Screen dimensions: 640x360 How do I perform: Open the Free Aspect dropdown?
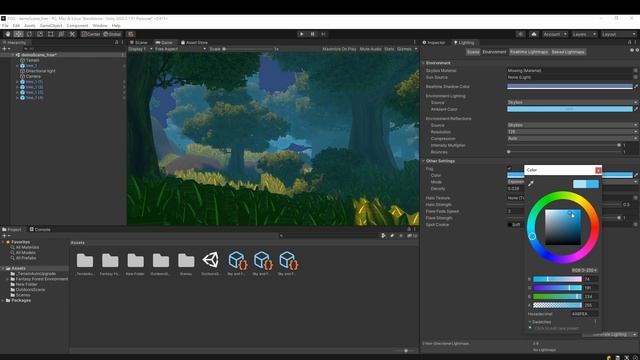pos(180,49)
